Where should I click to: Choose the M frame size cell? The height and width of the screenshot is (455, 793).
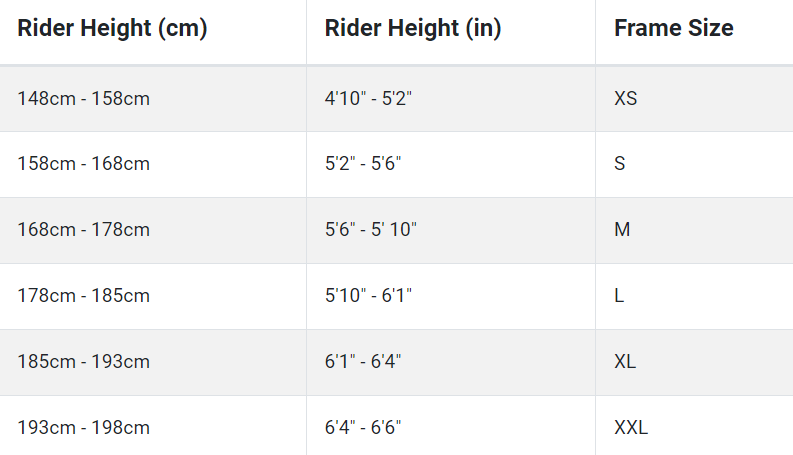(x=694, y=231)
